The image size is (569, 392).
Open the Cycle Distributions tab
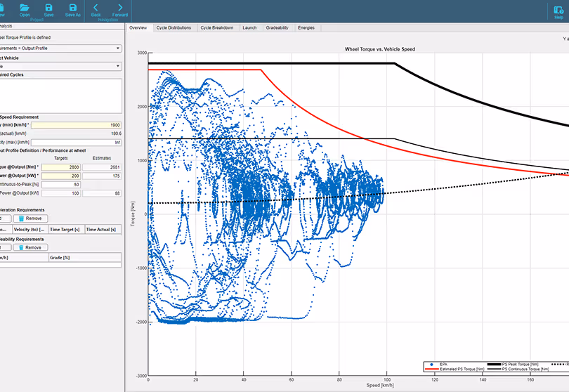[x=174, y=28]
